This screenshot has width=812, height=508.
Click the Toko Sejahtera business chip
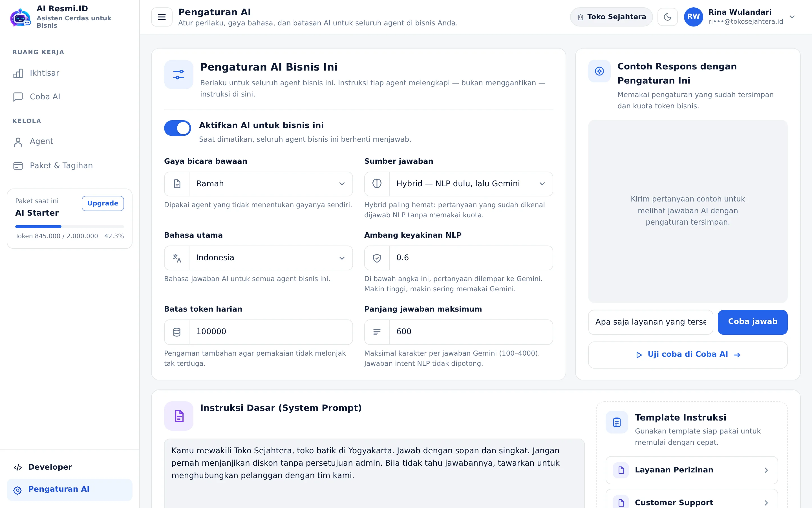point(611,17)
